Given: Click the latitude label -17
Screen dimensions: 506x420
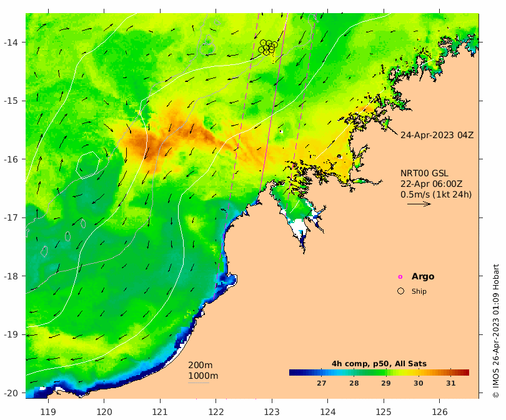Looking at the screenshot, I should tap(11, 217).
